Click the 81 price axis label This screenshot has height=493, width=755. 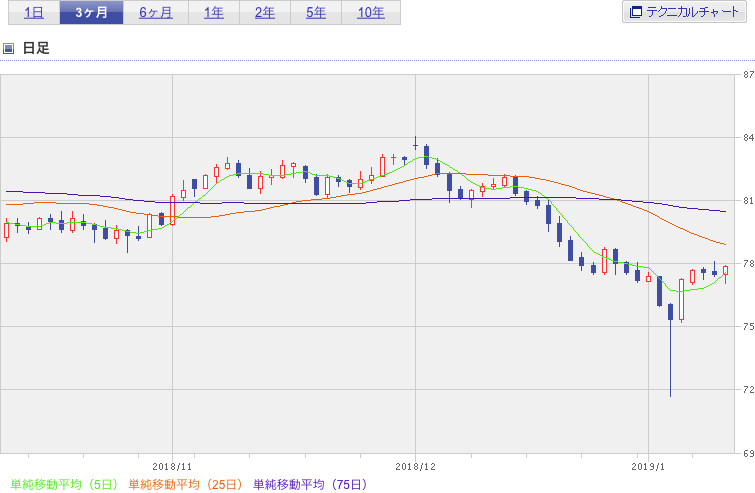pos(748,201)
